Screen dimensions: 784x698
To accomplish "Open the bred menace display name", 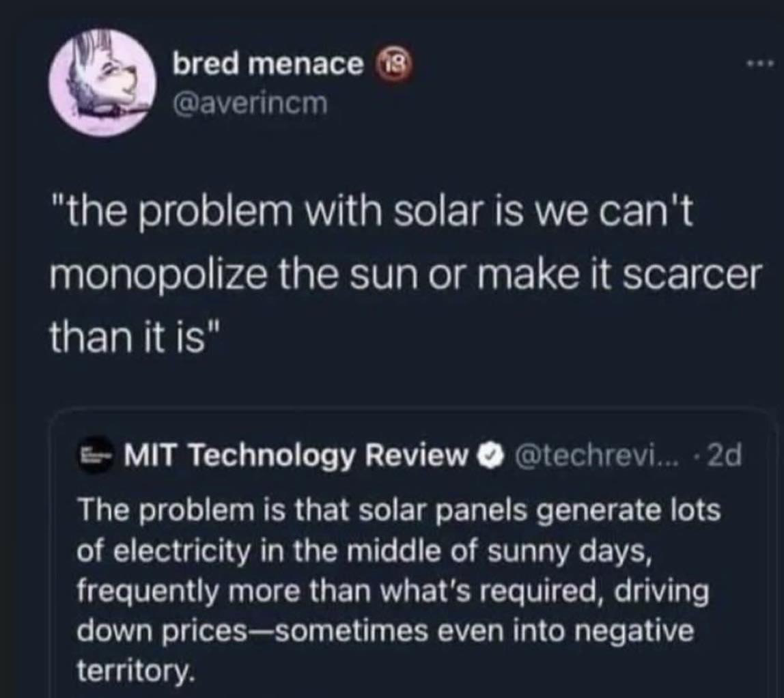I will pos(268,64).
